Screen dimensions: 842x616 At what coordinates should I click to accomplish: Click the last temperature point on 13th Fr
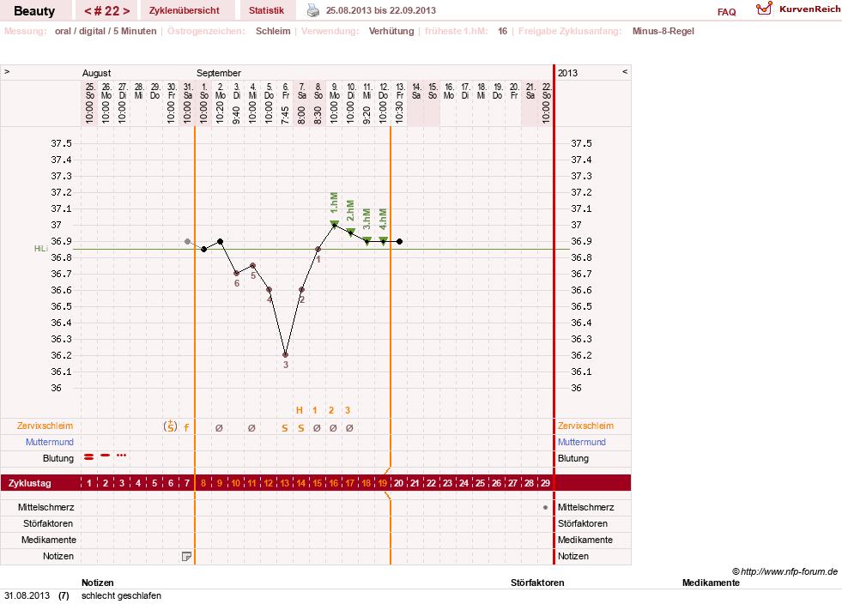click(x=399, y=241)
